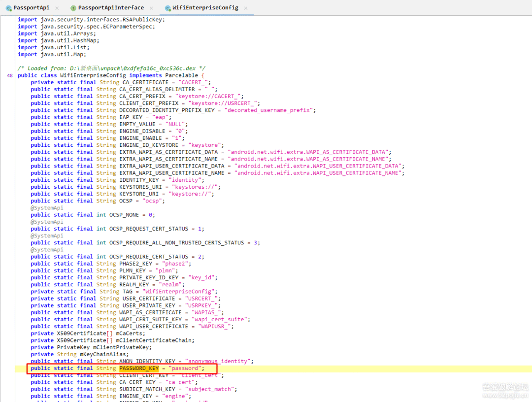
Task: Click the PHASE2_KEY constant
Action: pyautogui.click(x=136, y=264)
